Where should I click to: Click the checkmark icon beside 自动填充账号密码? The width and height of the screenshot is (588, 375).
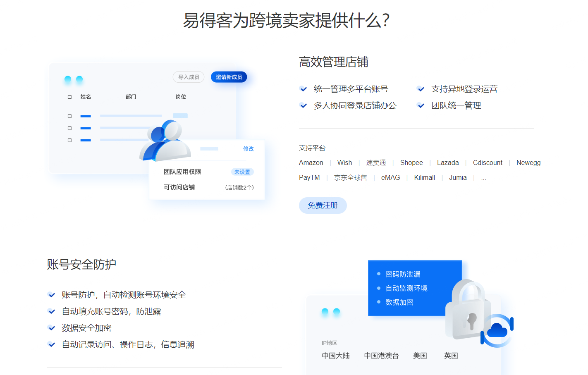(52, 311)
